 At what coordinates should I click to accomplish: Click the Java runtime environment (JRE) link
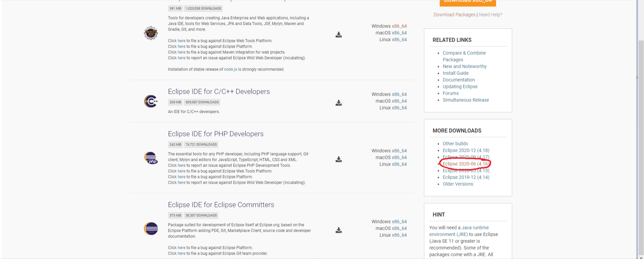[x=459, y=231]
